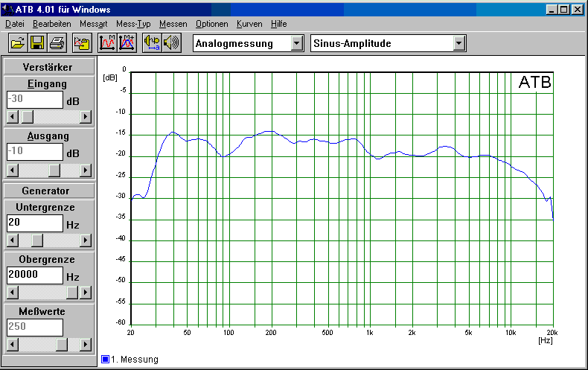Click the save floppy disk icon
The width and height of the screenshot is (588, 370).
(36, 43)
